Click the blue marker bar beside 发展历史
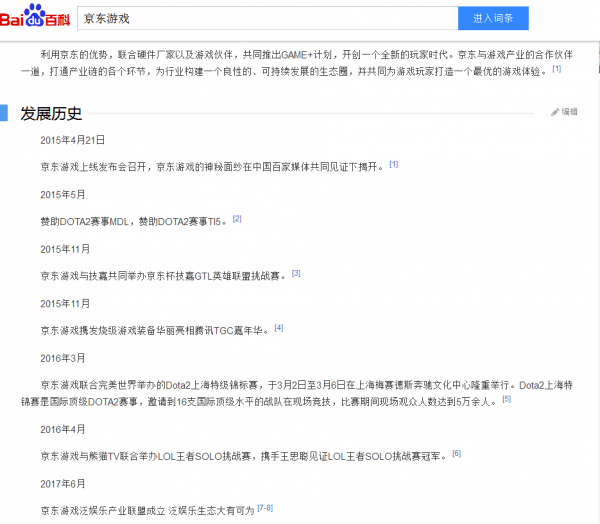Viewport: 600px width, 524px height. pyautogui.click(x=4, y=113)
